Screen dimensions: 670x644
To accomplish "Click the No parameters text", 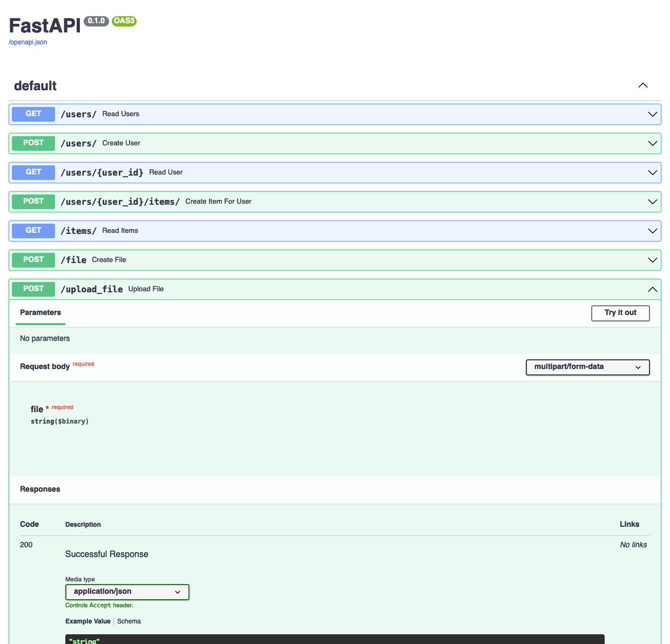I will click(45, 339).
